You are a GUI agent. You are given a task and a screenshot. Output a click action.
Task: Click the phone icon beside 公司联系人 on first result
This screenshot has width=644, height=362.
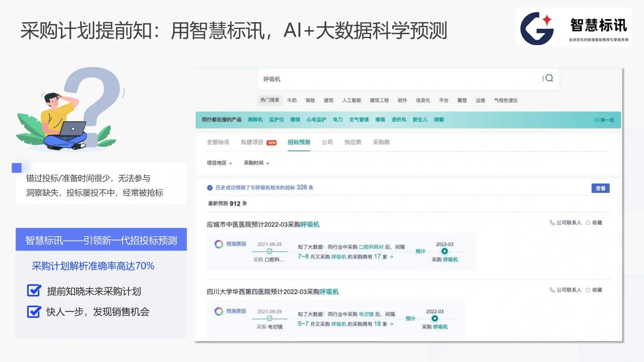552,222
